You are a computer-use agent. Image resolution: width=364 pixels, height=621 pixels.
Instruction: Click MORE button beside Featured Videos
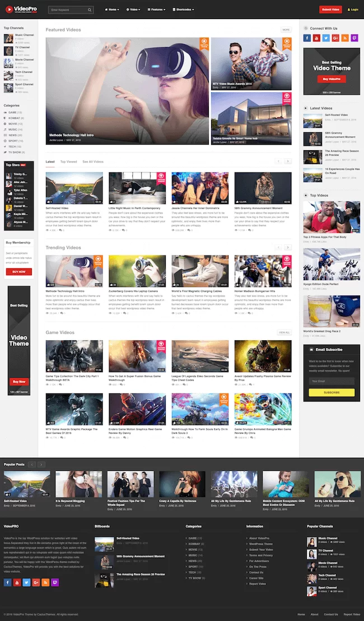(286, 30)
